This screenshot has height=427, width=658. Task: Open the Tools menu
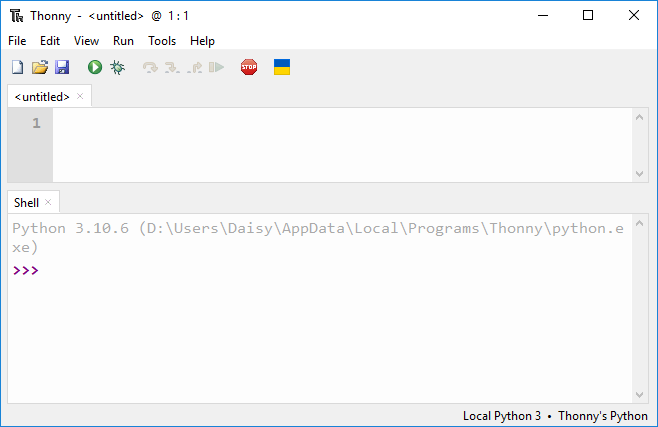(x=162, y=41)
